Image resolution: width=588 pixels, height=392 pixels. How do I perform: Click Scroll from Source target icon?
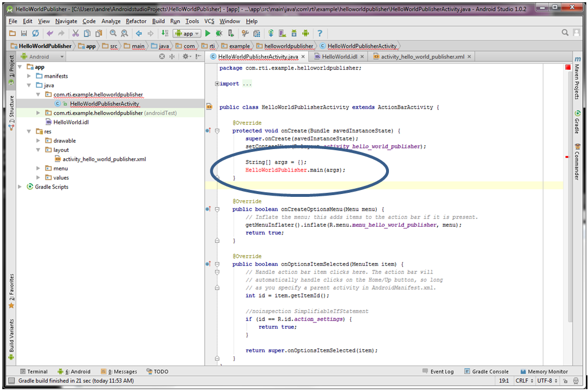162,56
